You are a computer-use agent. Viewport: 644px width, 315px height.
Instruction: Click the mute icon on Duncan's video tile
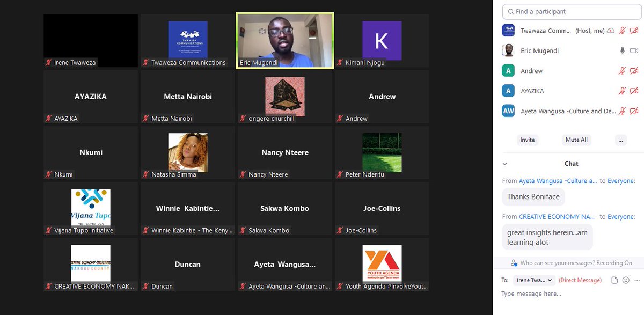click(x=147, y=286)
